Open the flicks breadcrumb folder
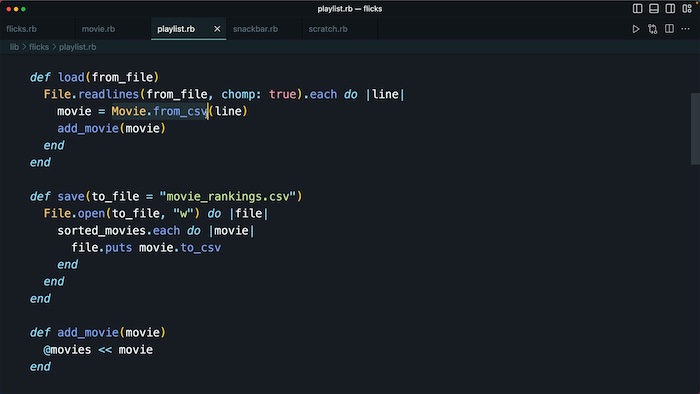The height and width of the screenshot is (394, 700). pyautogui.click(x=39, y=47)
